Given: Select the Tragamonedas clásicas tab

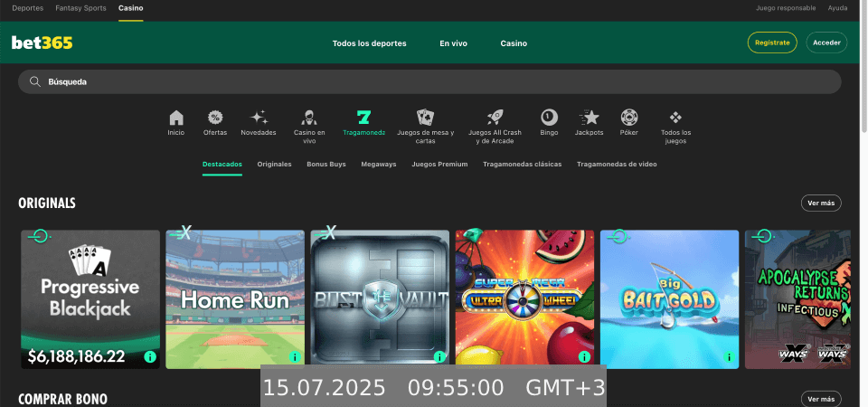Looking at the screenshot, I should pos(522,165).
